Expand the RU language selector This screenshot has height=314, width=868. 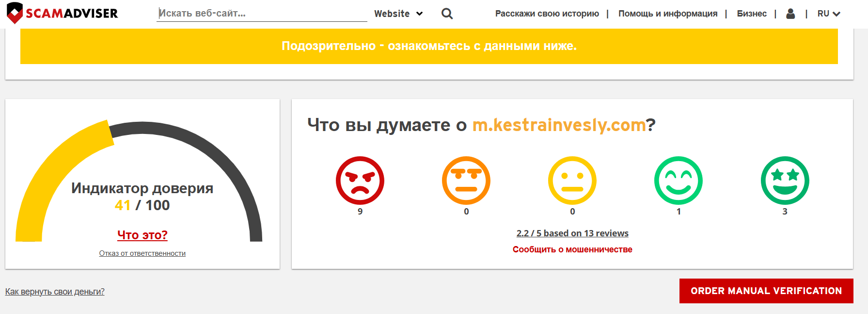829,14
